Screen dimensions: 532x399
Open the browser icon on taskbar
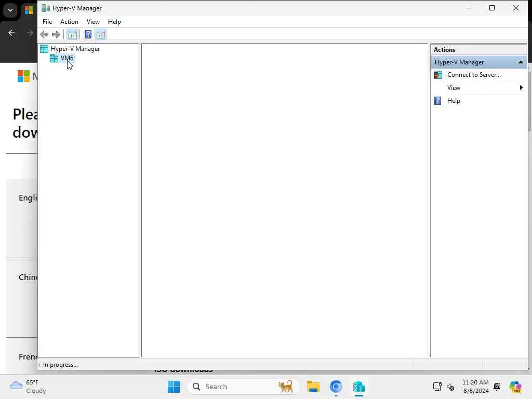tap(336, 387)
